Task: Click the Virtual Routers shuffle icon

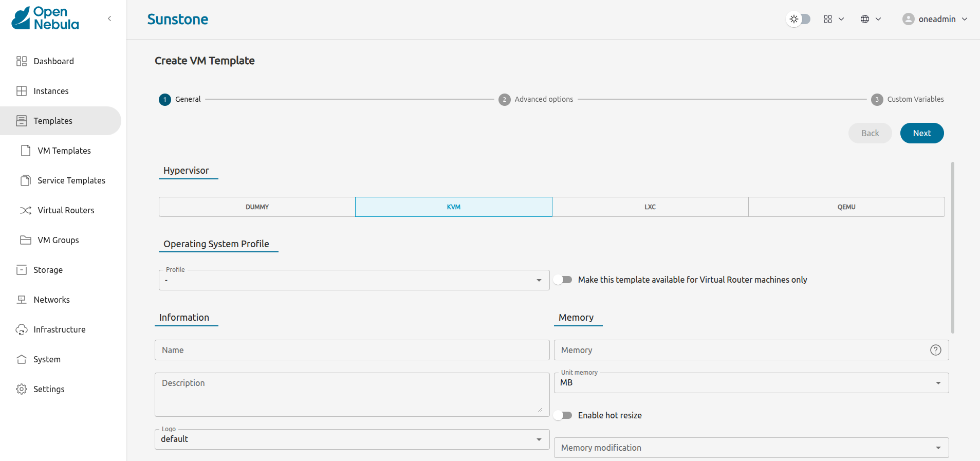Action: [26, 210]
